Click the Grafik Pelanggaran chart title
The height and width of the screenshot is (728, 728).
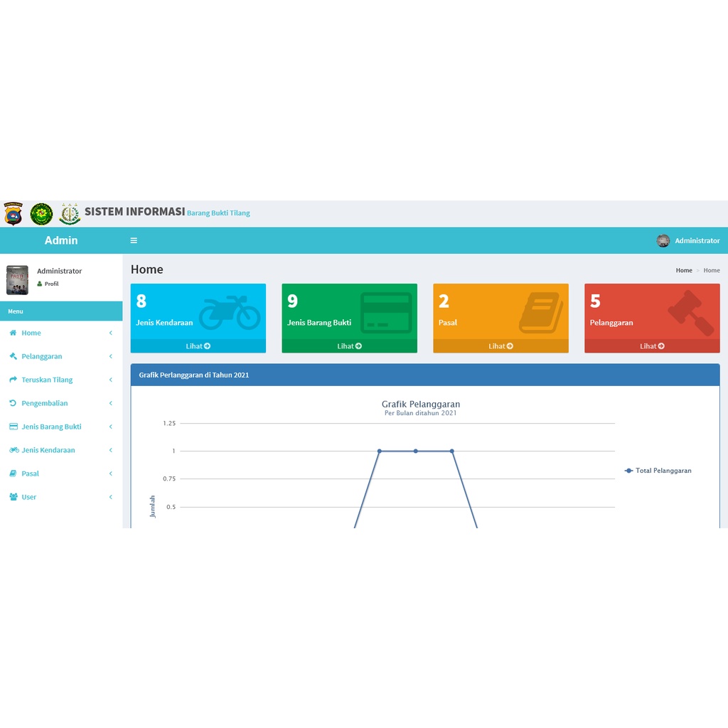[421, 404]
